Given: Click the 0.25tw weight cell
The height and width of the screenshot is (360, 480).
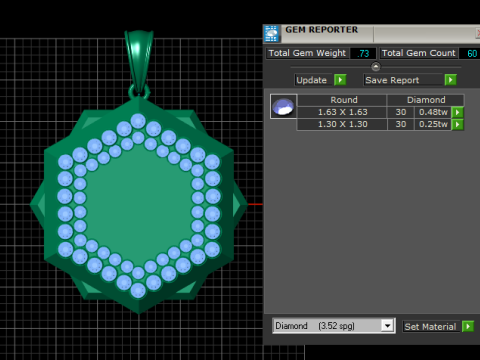Looking at the screenshot, I should pyautogui.click(x=433, y=124).
